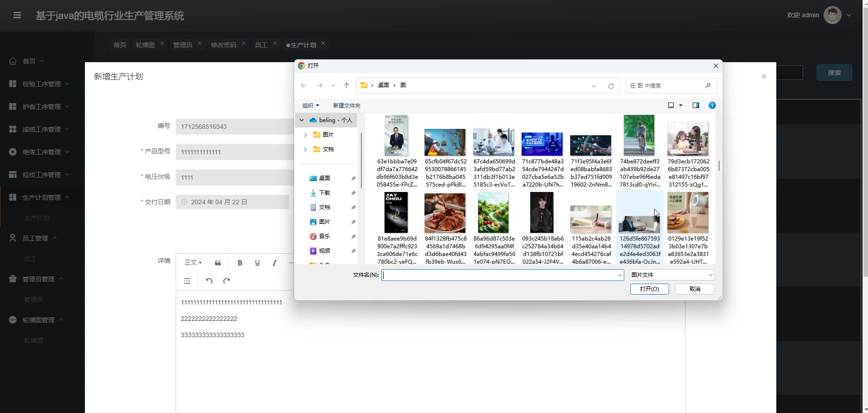Expand the 绝缘工序管理 sidebar menu
This screenshot has width=868, height=413.
pyautogui.click(x=42, y=152)
